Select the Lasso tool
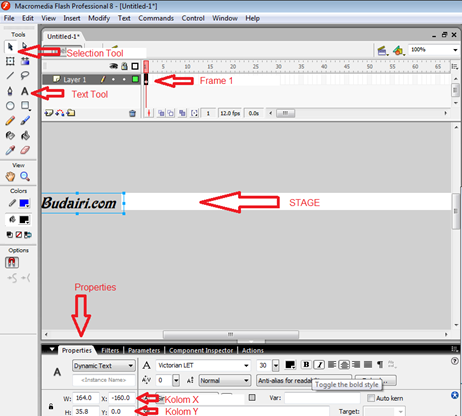 (x=25, y=76)
